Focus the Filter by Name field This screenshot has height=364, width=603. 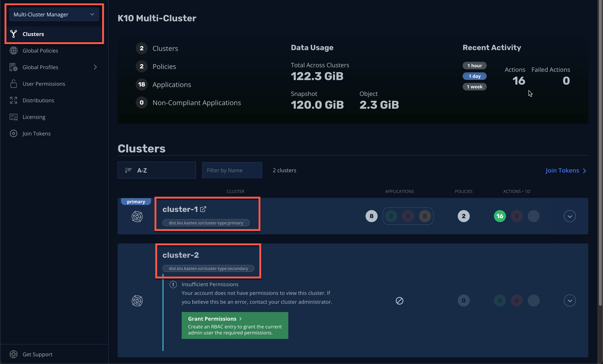(x=232, y=170)
